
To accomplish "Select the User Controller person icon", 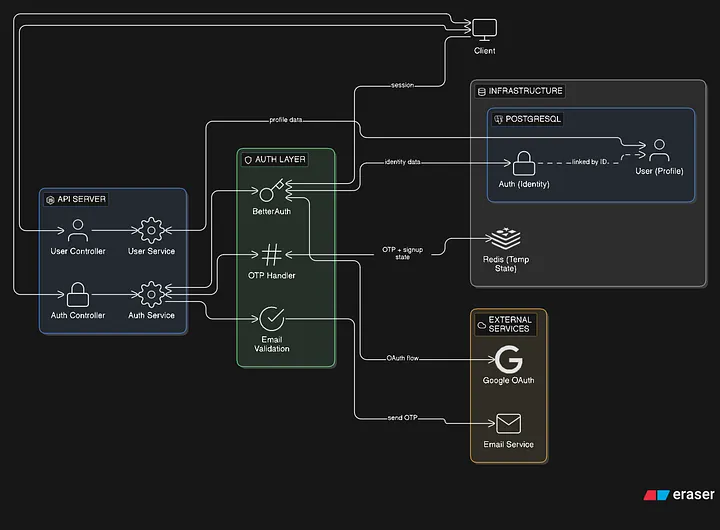I will click(x=78, y=230).
